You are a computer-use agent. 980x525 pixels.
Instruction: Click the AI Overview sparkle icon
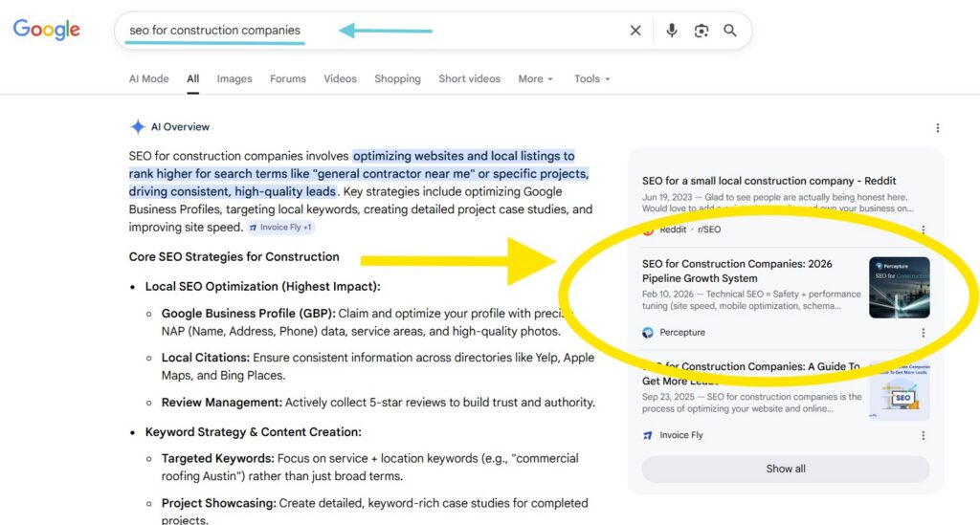tap(138, 127)
